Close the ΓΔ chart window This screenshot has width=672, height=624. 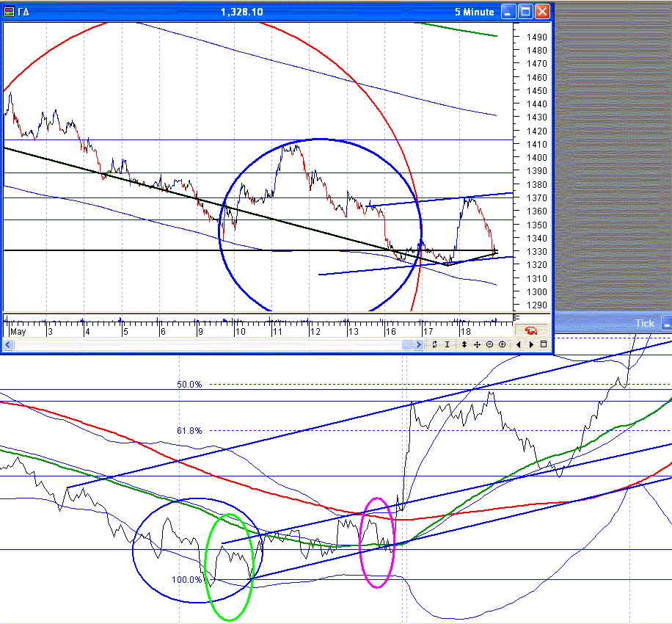point(542,12)
